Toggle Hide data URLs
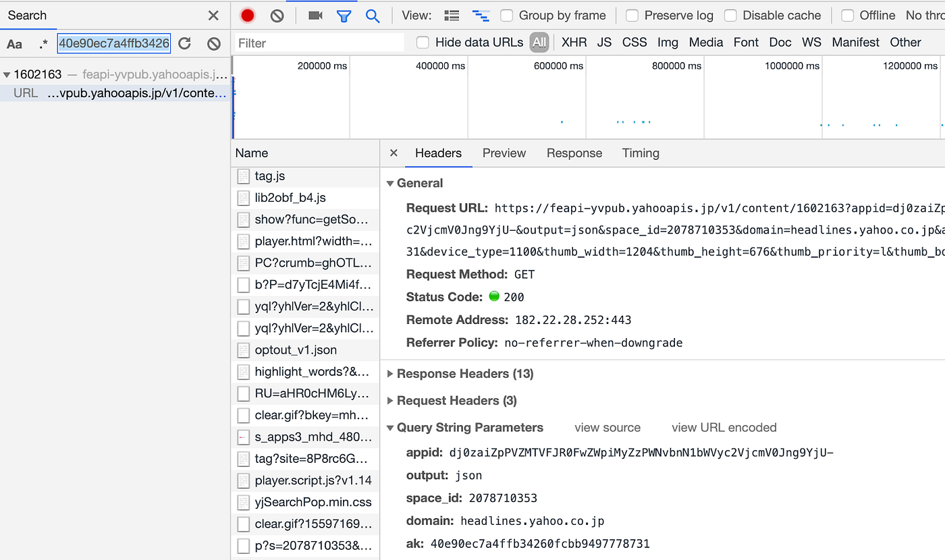Viewport: 945px width, 560px height. click(x=423, y=42)
